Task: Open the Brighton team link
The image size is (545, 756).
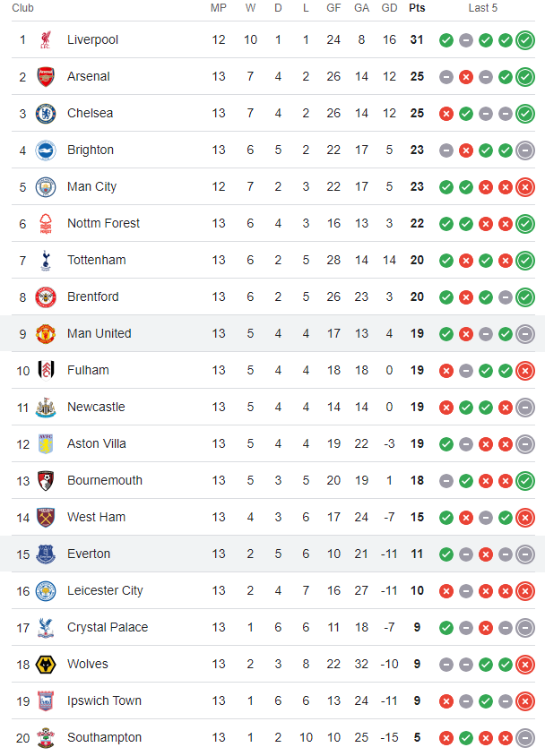Action: 91,150
